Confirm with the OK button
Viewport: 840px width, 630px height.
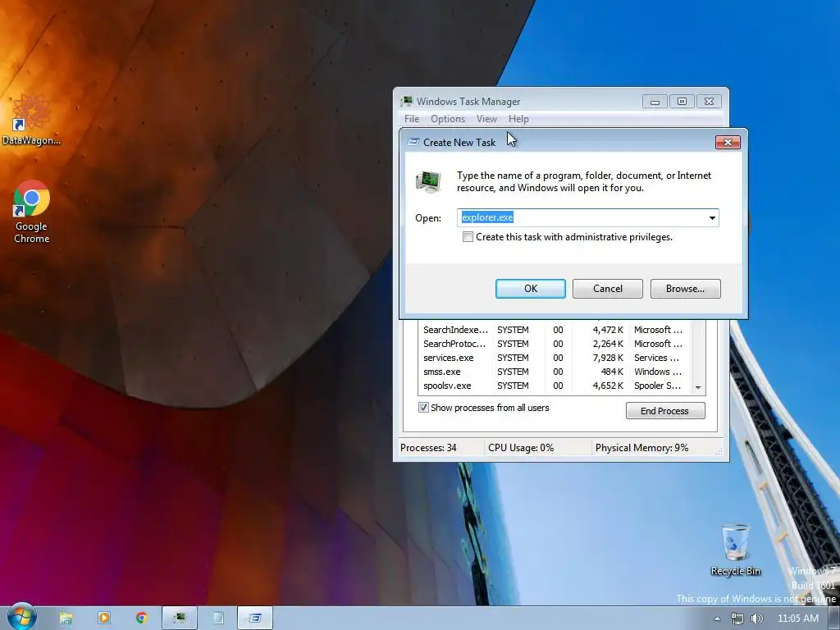coord(531,289)
